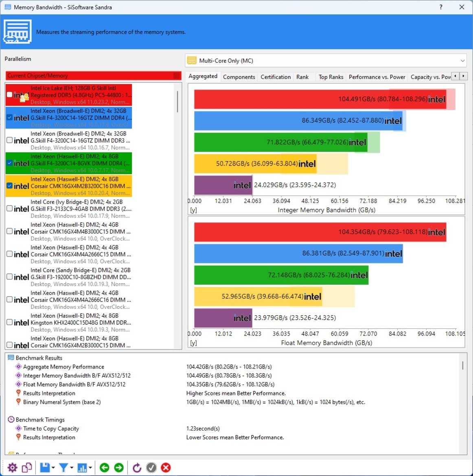Open the Performance vs. Power tab

(377, 77)
